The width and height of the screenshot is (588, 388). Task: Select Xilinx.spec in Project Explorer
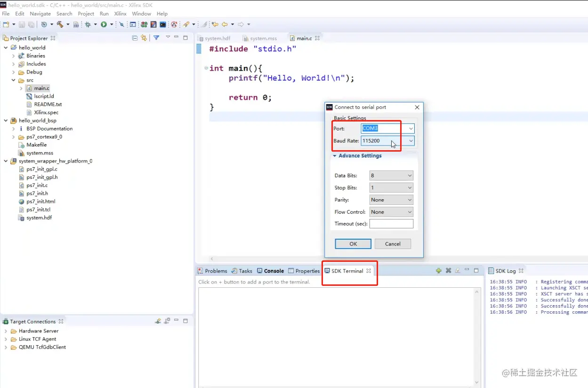(46, 113)
